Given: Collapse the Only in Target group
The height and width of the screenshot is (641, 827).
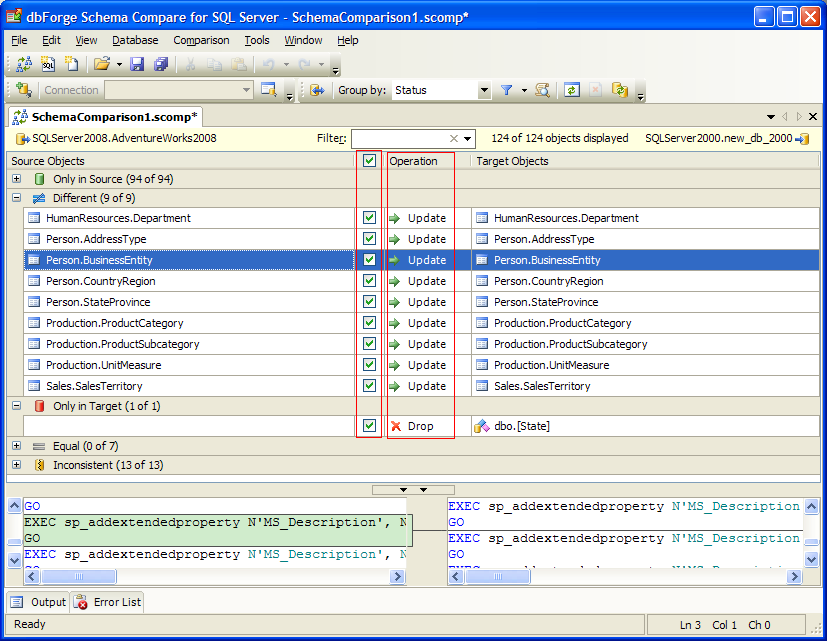Looking at the screenshot, I should (x=17, y=406).
